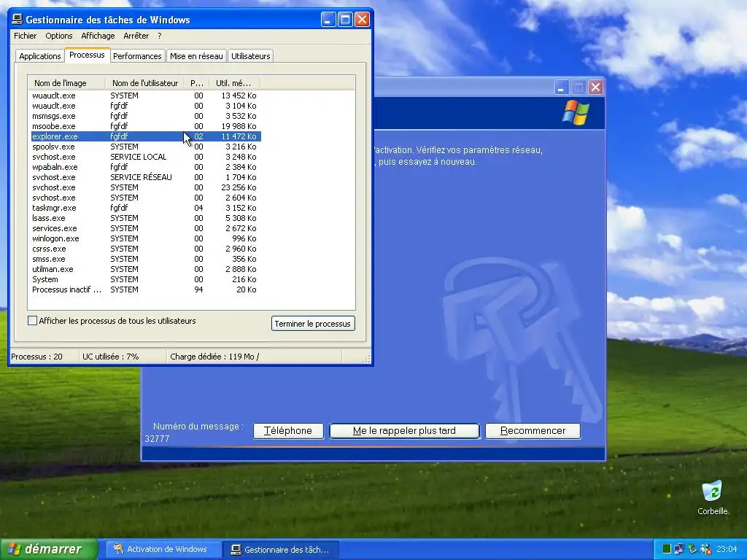This screenshot has width=747, height=560.
Task: Select Activation de Windows taskbar button
Action: [x=163, y=549]
